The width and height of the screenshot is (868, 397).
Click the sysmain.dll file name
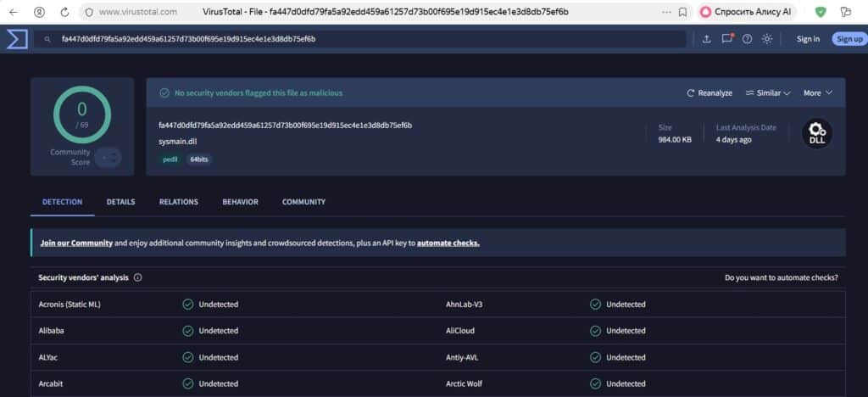[x=177, y=141]
